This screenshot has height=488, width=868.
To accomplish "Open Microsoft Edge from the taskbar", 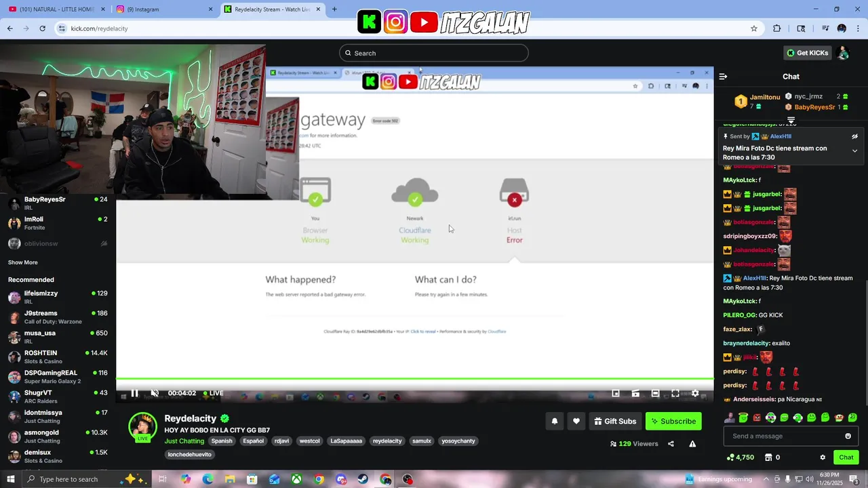I will 208,479.
